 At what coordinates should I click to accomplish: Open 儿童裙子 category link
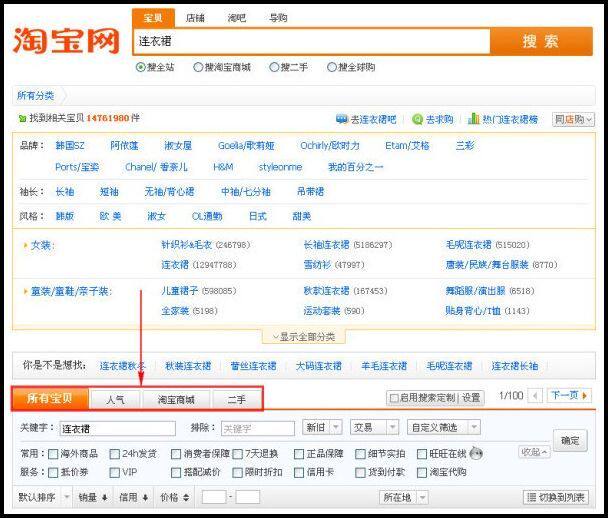tap(180, 291)
